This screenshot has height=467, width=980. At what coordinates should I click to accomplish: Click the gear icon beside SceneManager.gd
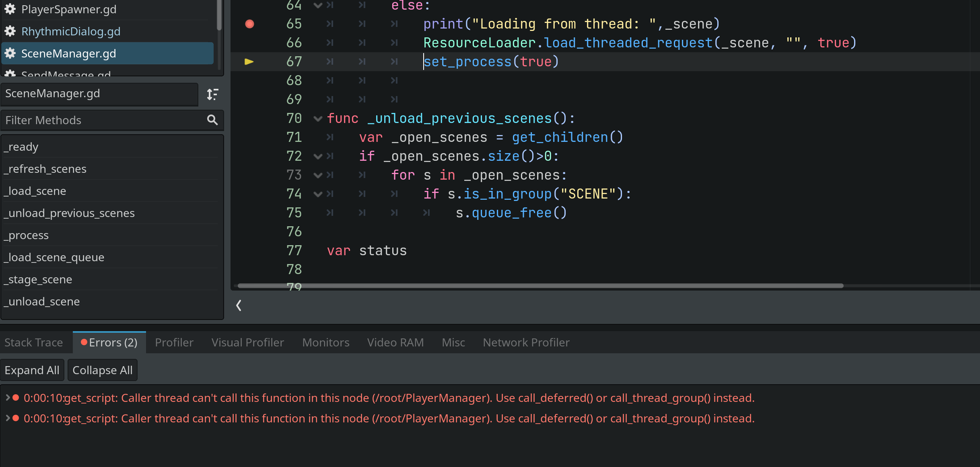pyautogui.click(x=10, y=53)
